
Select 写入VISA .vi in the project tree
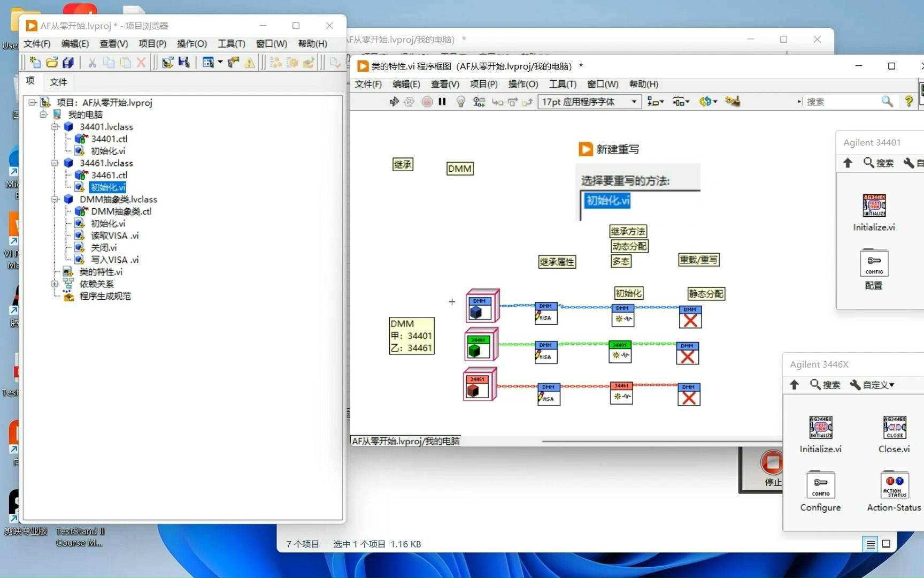(x=114, y=260)
